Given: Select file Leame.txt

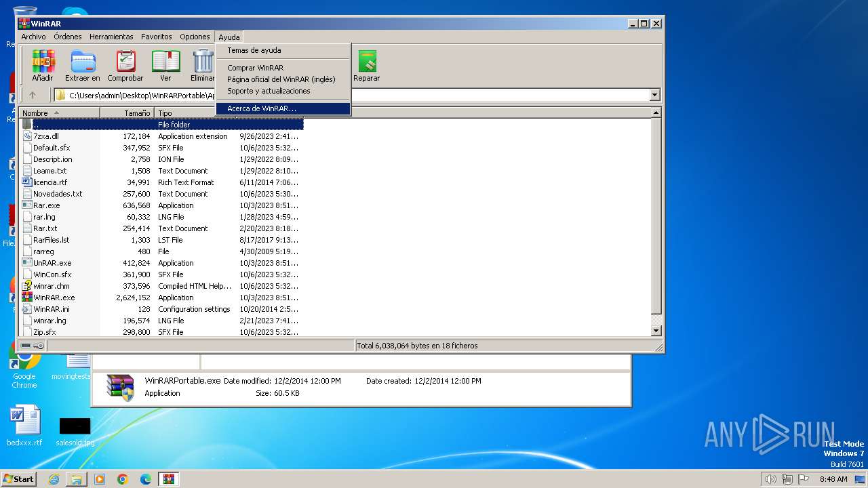Looking at the screenshot, I should pyautogui.click(x=50, y=171).
